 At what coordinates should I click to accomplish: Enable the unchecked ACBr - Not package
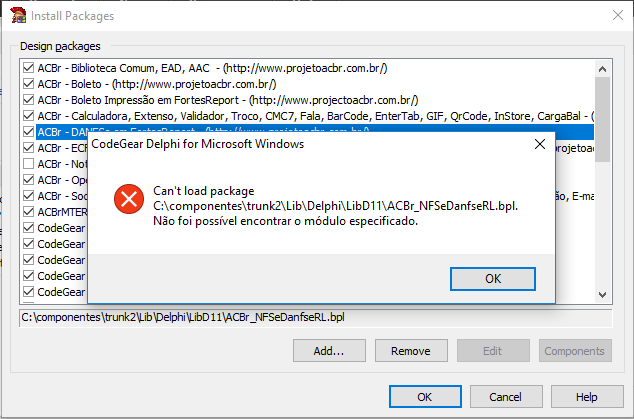click(x=28, y=164)
